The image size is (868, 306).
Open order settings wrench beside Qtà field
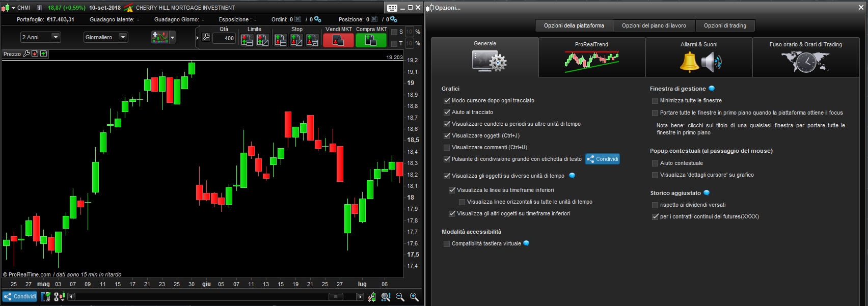click(206, 37)
